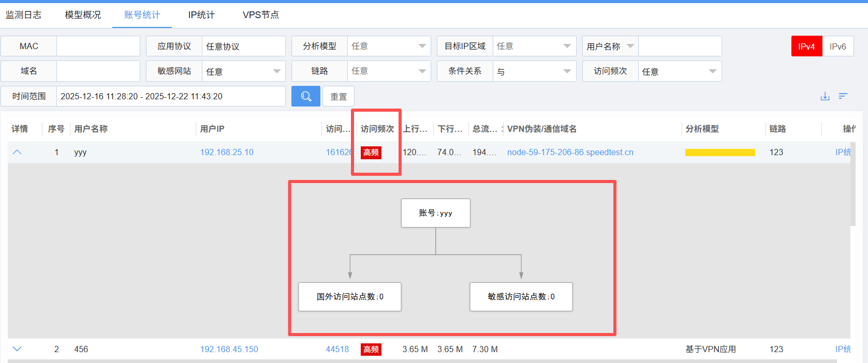Open the 用户名称 field type selector
The height and width of the screenshot is (363, 868).
(610, 46)
